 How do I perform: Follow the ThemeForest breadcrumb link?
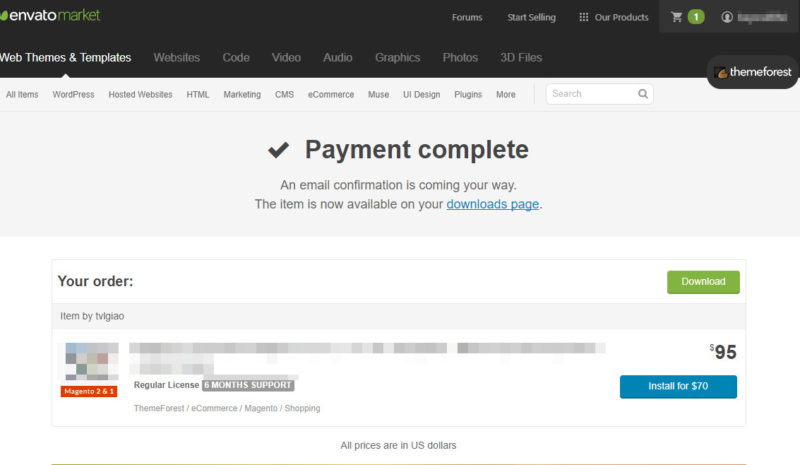(x=159, y=408)
